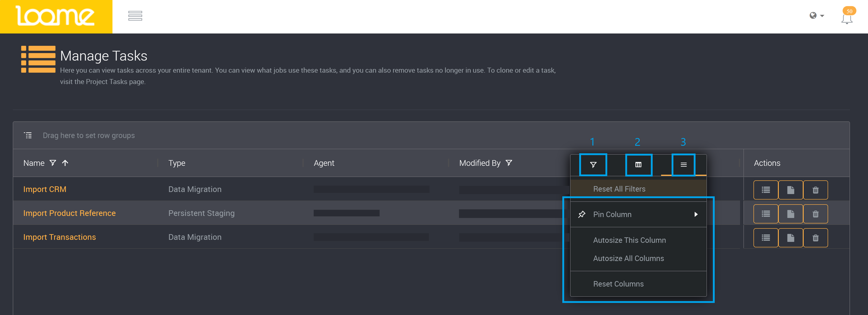Select Reset Columns
Screen dimensions: 868x315
pos(638,284)
